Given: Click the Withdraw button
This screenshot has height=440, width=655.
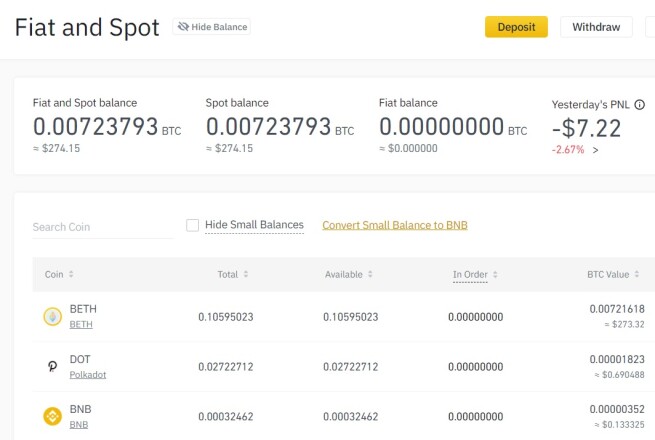Looking at the screenshot, I should (x=596, y=27).
